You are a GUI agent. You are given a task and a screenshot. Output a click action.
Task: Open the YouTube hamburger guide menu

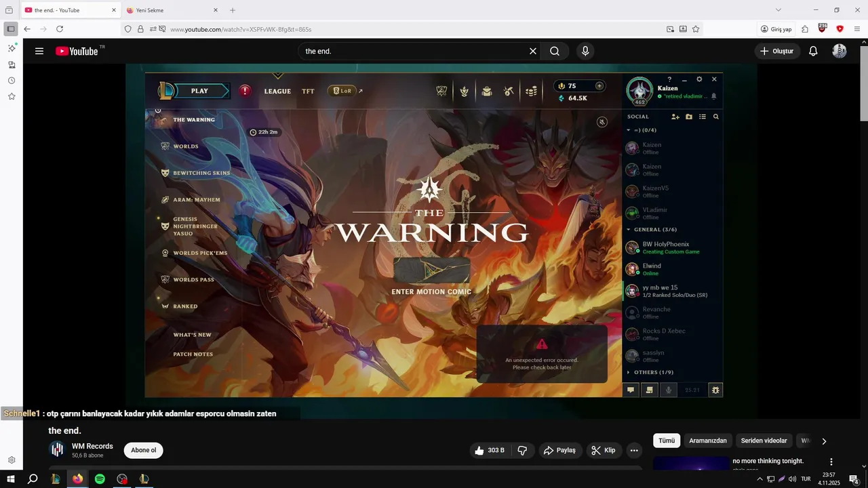tap(39, 51)
